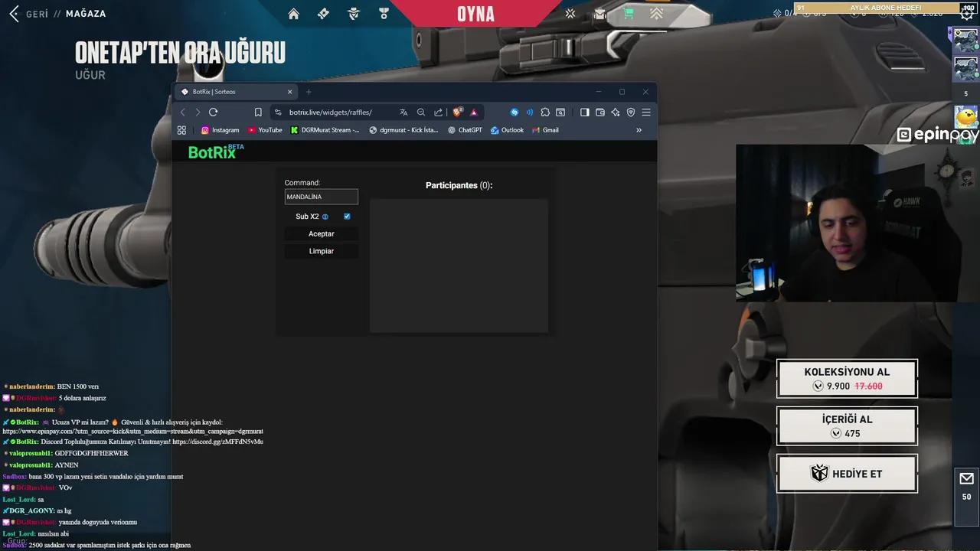
Task: Open the Brave Wallet icon
Action: coord(600,112)
